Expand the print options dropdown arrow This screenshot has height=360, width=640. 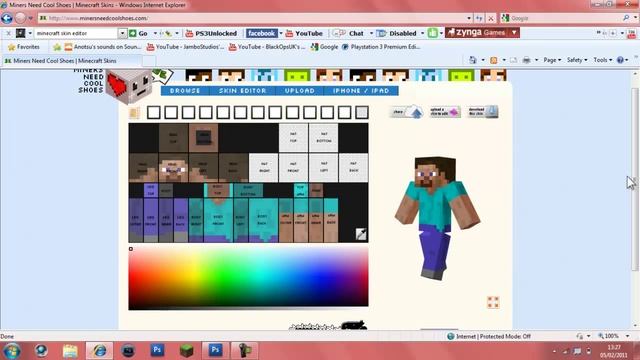point(537,60)
